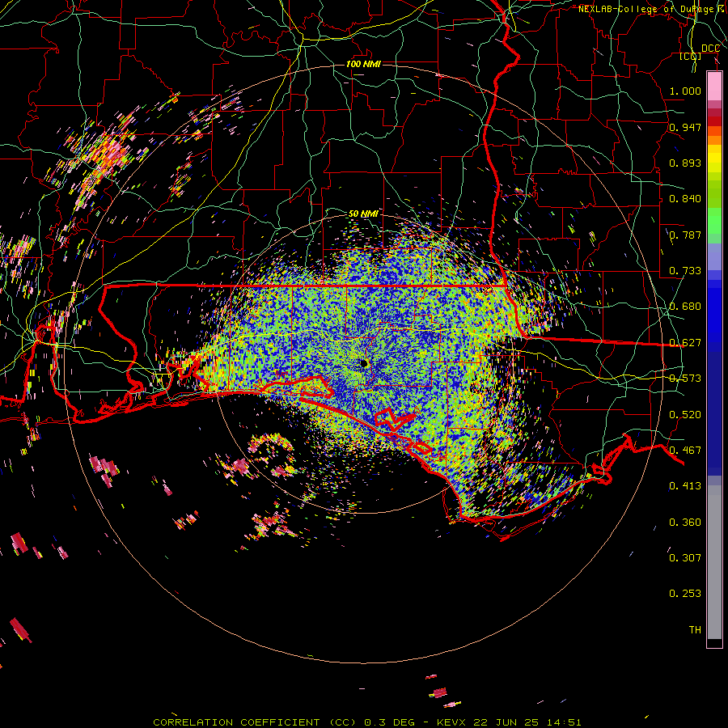Click the 100 NMI range ring label
Screen dimensions: 728x728
tap(363, 64)
